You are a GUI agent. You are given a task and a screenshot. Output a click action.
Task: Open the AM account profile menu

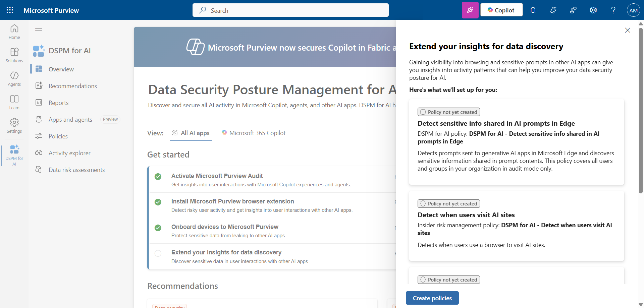pyautogui.click(x=633, y=10)
